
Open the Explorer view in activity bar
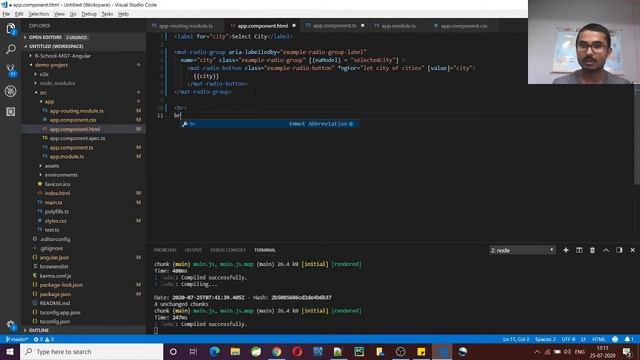[x=11, y=29]
